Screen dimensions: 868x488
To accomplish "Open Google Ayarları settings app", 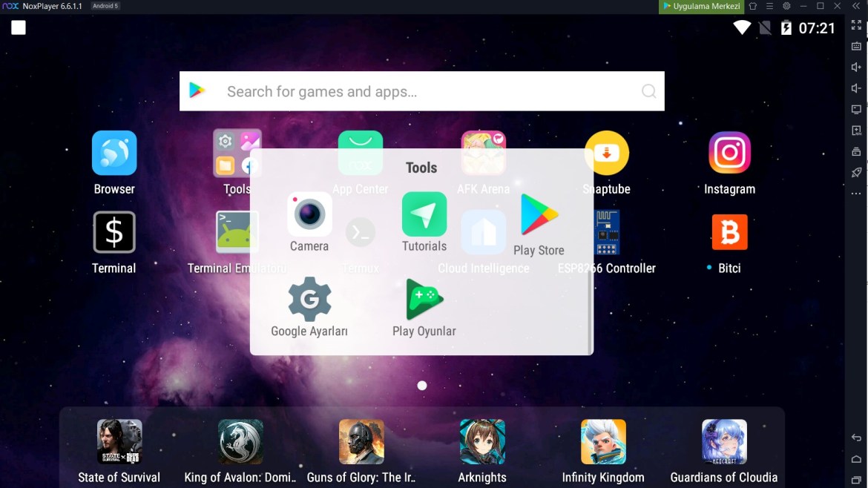I will click(309, 299).
